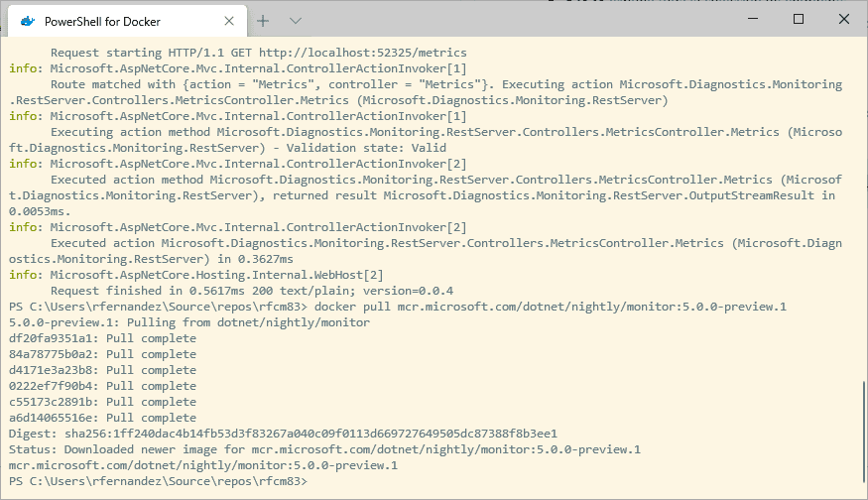
Task: Close the PowerShell for Docker tab
Action: tap(229, 21)
